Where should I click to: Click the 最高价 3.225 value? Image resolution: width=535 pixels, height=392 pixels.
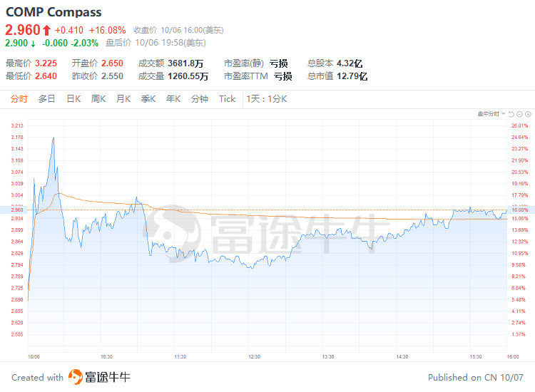[46, 63]
